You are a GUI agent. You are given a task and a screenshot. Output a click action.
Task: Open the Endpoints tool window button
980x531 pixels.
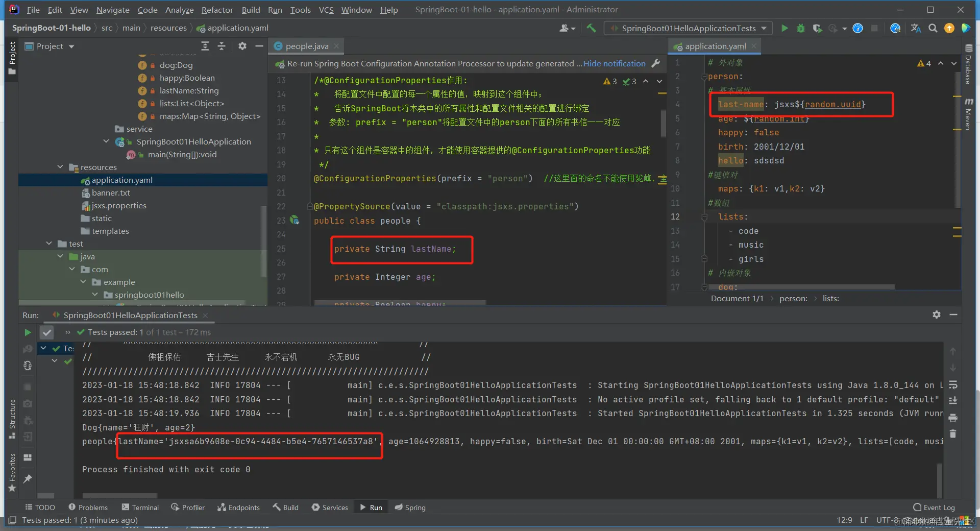239,508
